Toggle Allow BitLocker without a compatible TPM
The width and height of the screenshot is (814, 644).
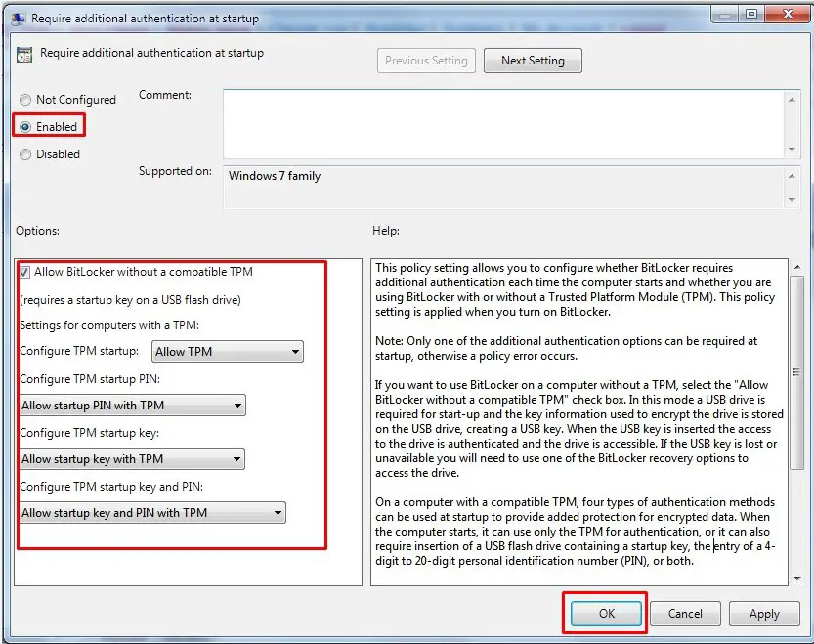(x=24, y=272)
